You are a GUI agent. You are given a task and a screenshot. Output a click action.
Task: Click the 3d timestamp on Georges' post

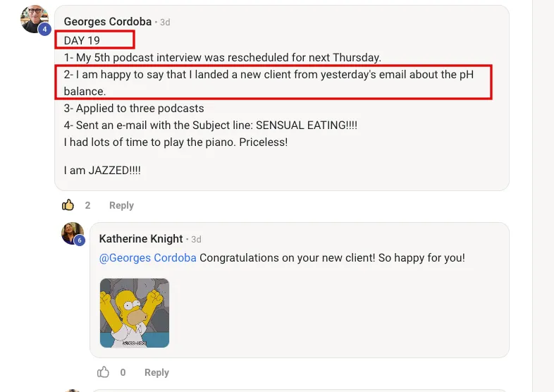(165, 22)
